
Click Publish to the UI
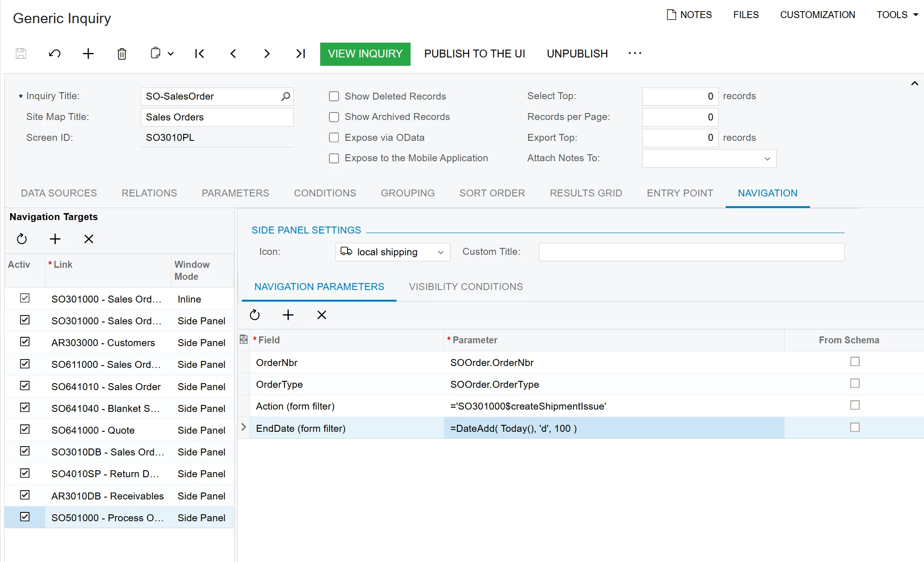tap(474, 54)
